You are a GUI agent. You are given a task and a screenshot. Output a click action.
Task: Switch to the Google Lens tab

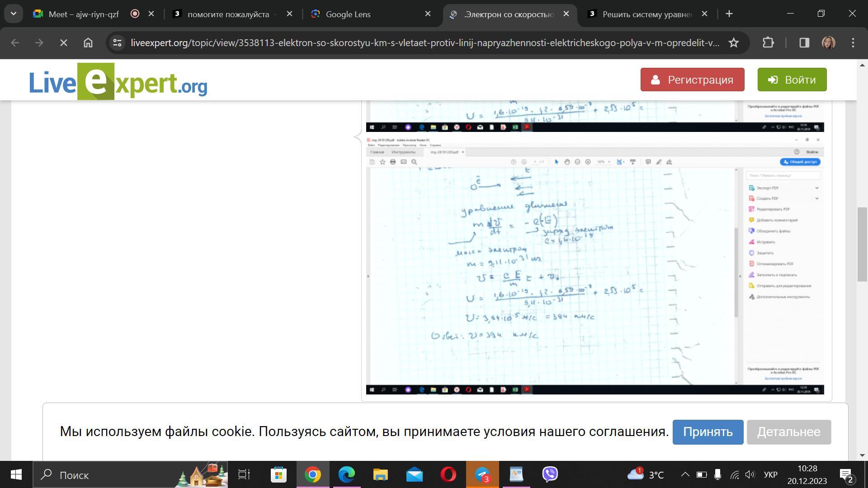pyautogui.click(x=348, y=14)
